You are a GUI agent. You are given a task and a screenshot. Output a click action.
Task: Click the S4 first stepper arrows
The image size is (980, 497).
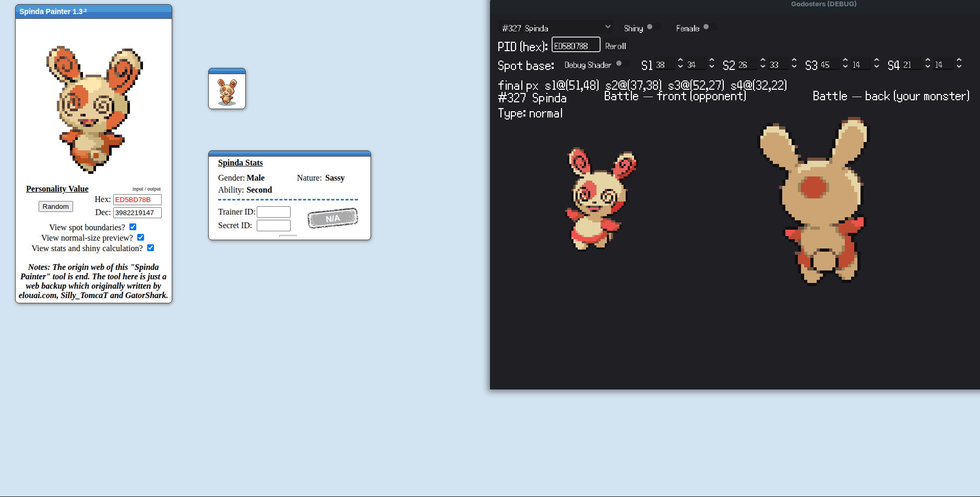[927, 63]
